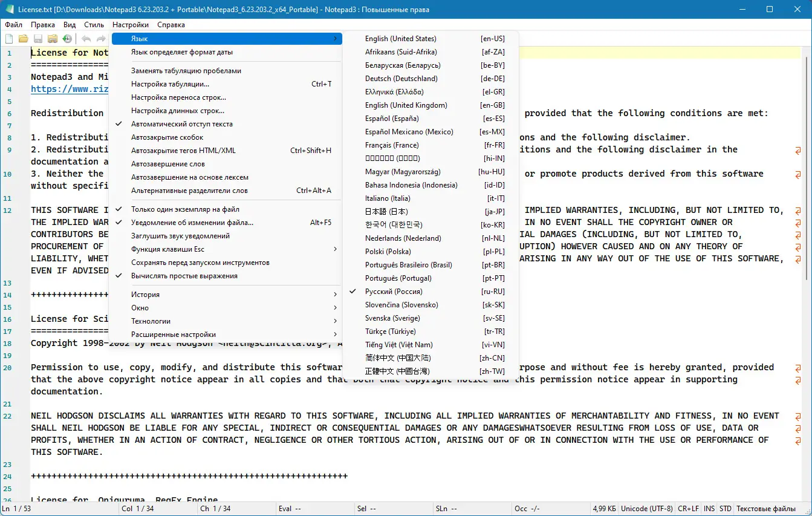Choose English (United Kingdom) language

(430, 105)
